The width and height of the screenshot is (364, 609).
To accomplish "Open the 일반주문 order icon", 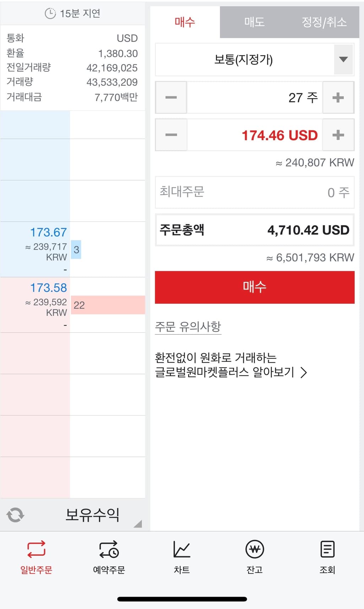I will [36, 549].
